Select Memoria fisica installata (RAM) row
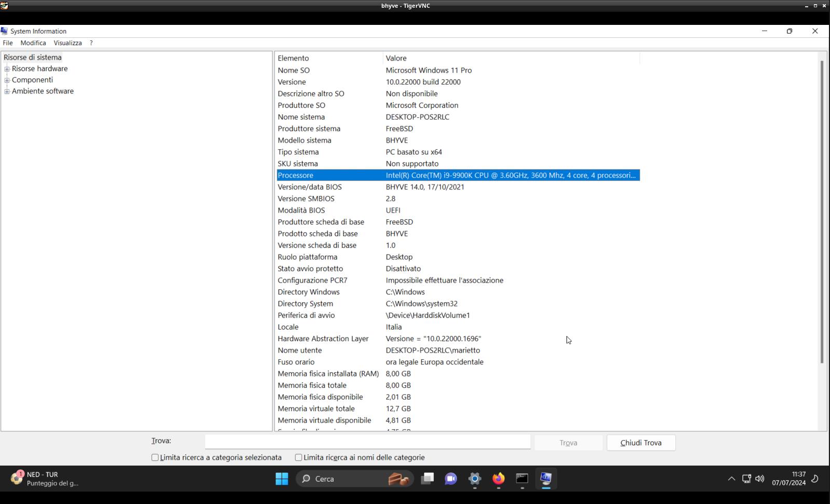This screenshot has height=504, width=830. (458, 374)
